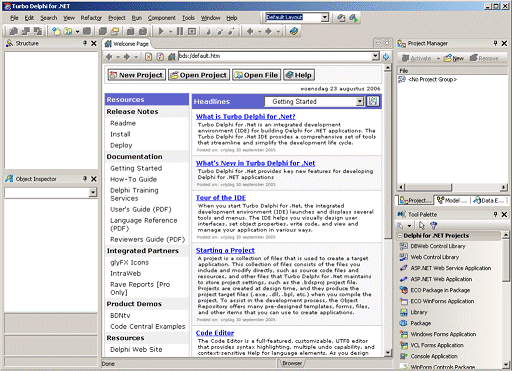Click the Welcome Page browser back arrow

(x=109, y=57)
